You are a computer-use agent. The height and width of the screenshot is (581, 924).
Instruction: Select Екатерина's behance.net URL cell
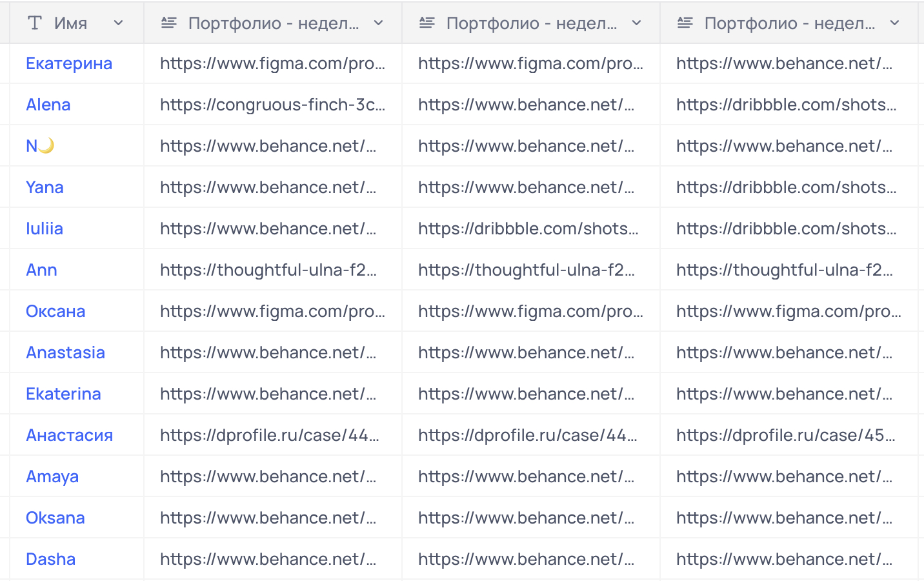789,63
